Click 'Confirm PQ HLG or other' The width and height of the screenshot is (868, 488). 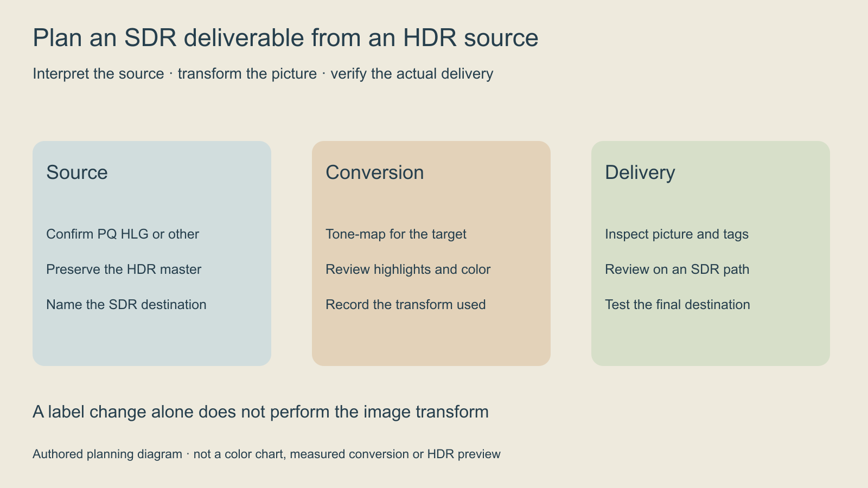click(x=123, y=234)
